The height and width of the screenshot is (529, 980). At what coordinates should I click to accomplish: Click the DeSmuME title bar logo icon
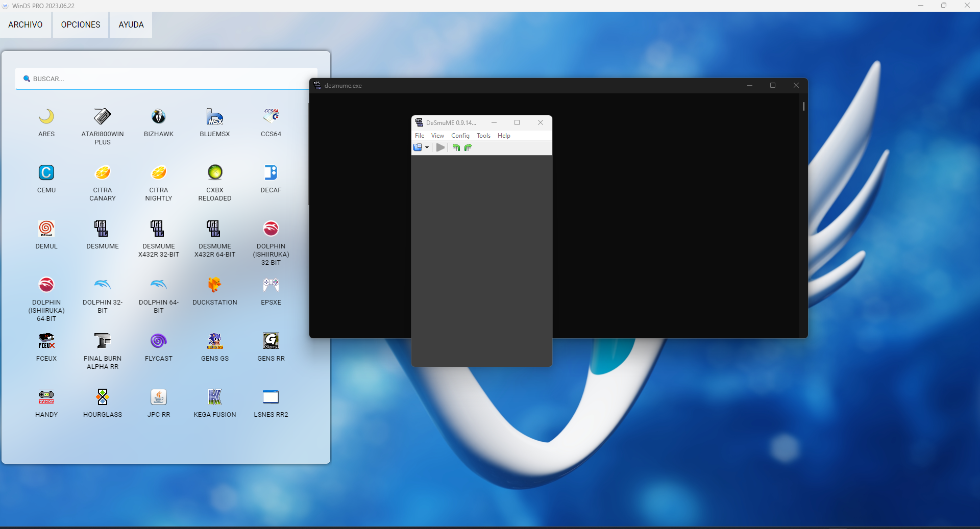[419, 123]
